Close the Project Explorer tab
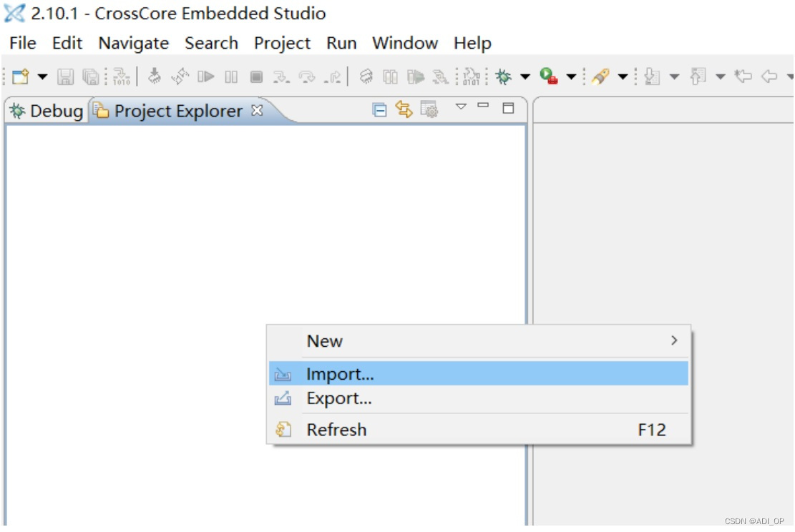Screen dimensions: 795x532 (258, 110)
